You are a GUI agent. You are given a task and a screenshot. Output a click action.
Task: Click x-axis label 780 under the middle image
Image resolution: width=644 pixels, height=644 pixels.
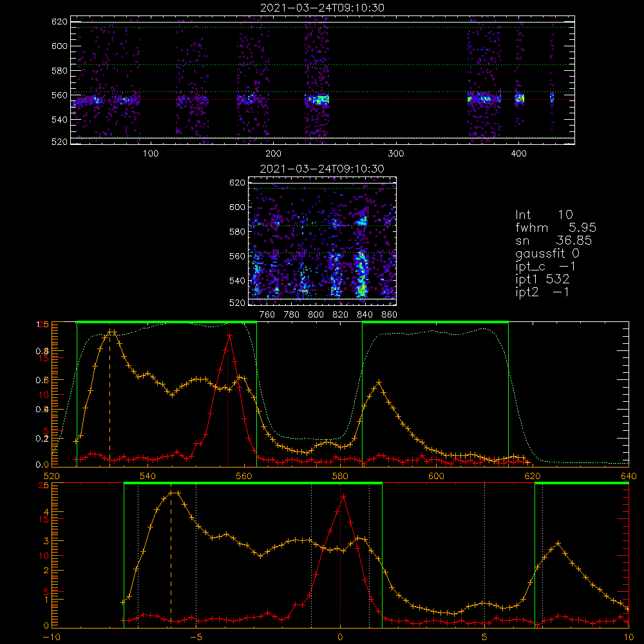pyautogui.click(x=292, y=315)
